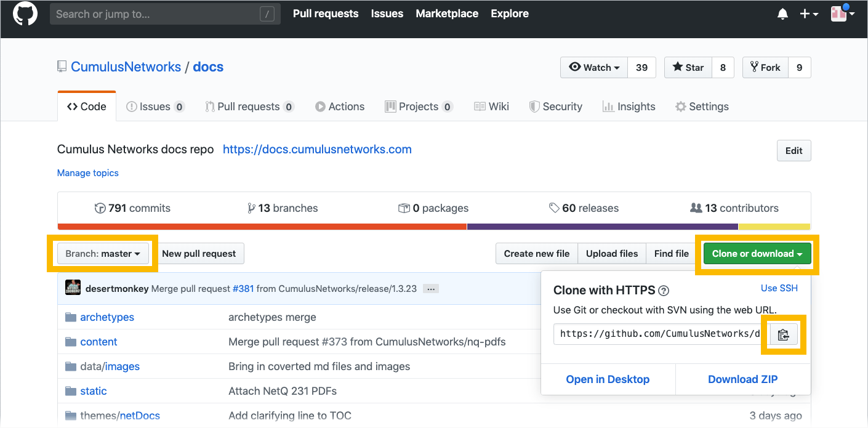Viewport: 868px width, 428px height.
Task: Open the Watch dropdown menu
Action: click(594, 68)
